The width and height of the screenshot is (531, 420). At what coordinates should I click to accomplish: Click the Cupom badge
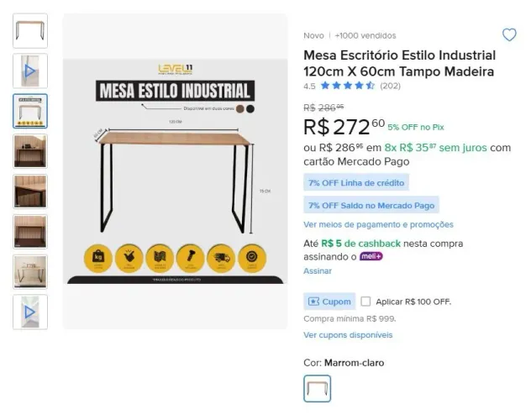329,302
